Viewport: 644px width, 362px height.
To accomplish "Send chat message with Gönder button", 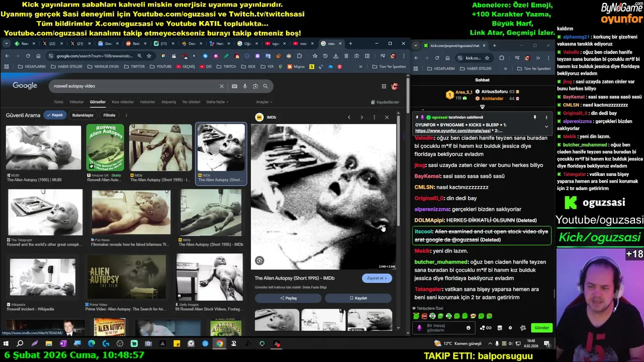I will point(542,328).
